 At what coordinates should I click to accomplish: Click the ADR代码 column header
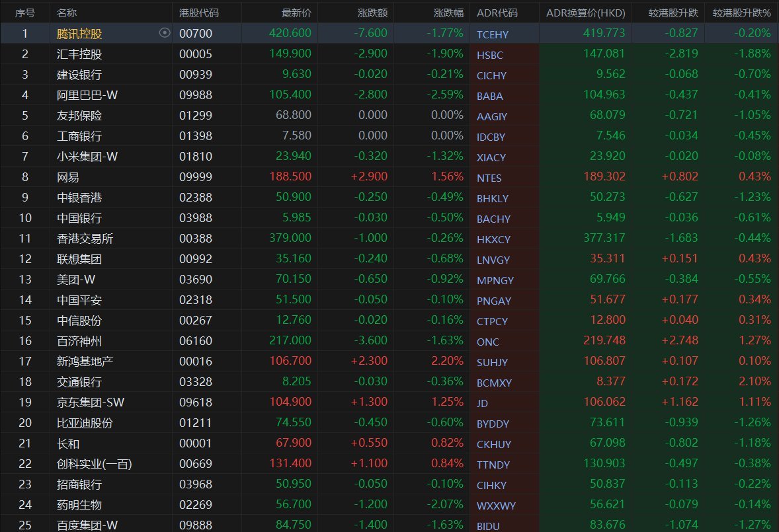click(x=497, y=13)
